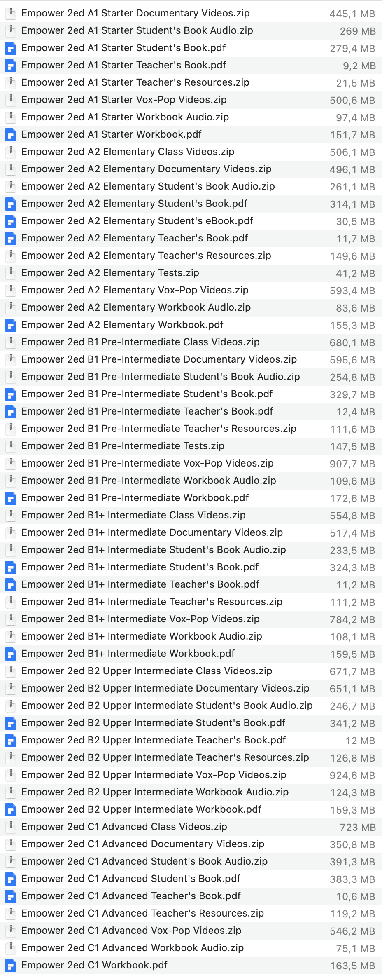Viewport: 382px width, 980px height.
Task: Click PDF icon of B2 Upper Intermediate Student's Book.pdf
Action: pyautogui.click(x=11, y=723)
